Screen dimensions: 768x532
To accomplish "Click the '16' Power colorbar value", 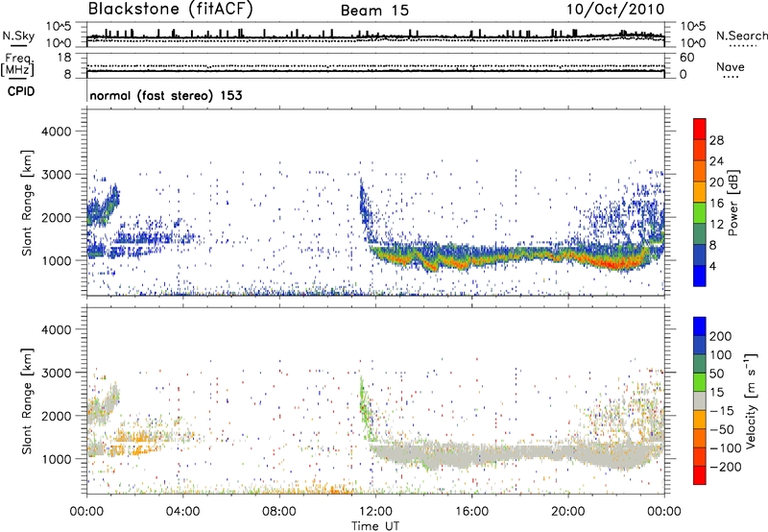I will [x=716, y=204].
